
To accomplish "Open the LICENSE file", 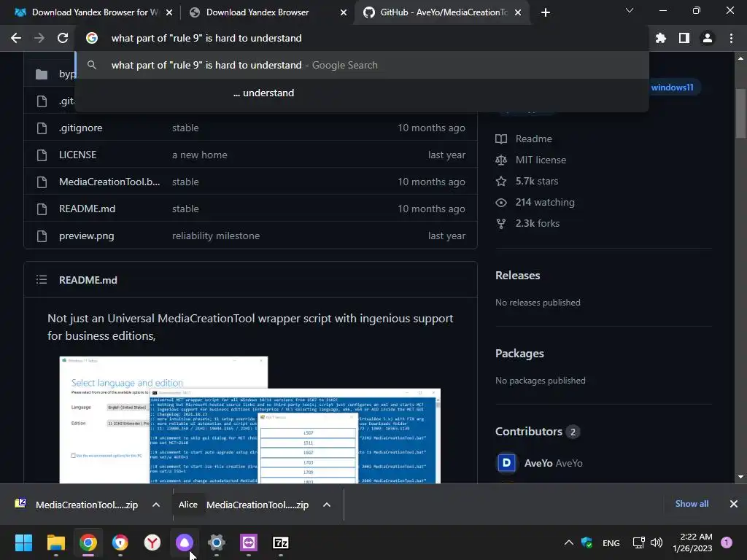I will tap(77, 155).
